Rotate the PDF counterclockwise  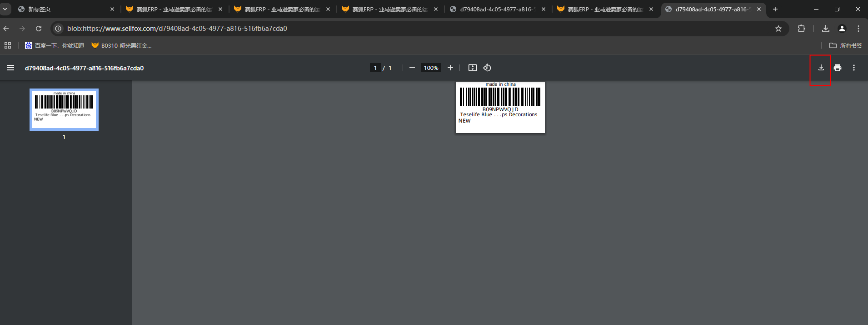(487, 68)
